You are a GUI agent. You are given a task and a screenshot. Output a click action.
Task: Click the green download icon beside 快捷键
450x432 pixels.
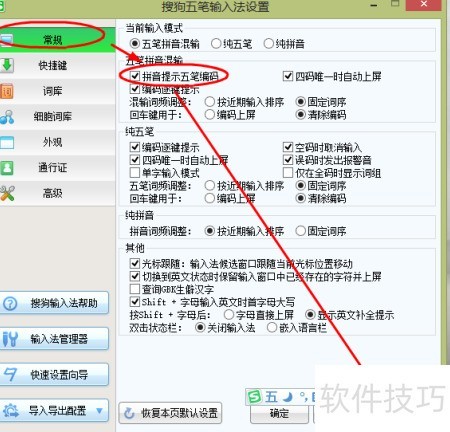click(x=6, y=65)
